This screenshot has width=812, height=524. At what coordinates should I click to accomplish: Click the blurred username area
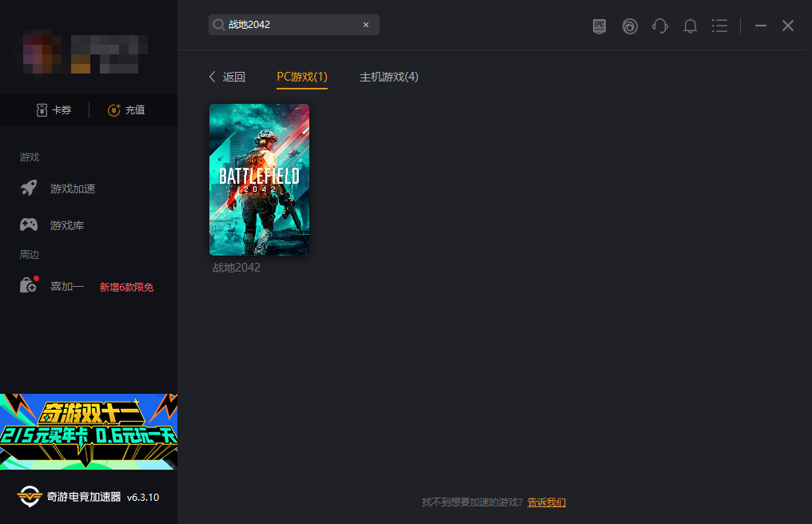tap(109, 54)
